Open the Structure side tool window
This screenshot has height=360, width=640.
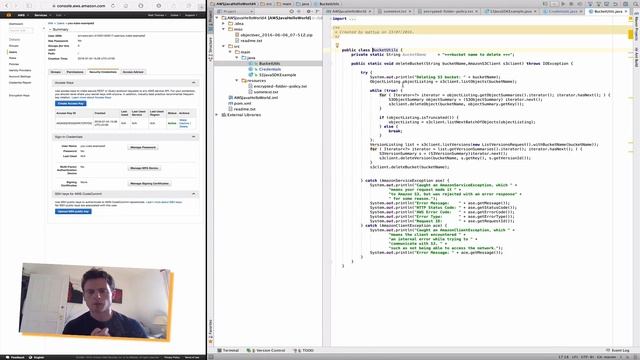[211, 49]
